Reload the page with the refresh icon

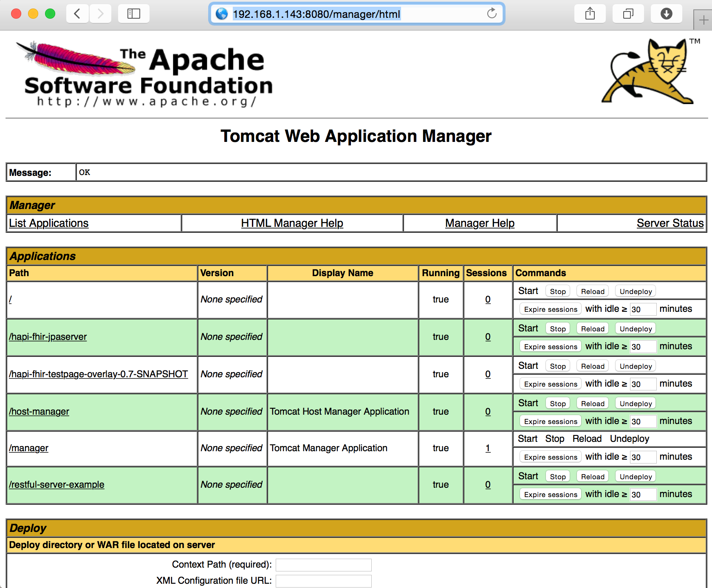coord(492,14)
